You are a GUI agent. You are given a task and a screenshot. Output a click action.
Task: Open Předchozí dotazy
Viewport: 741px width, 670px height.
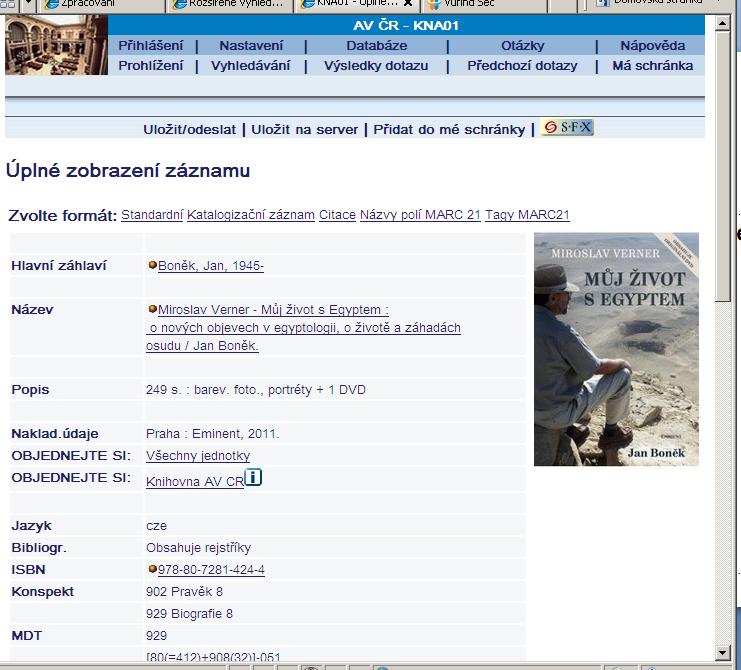[x=522, y=65]
